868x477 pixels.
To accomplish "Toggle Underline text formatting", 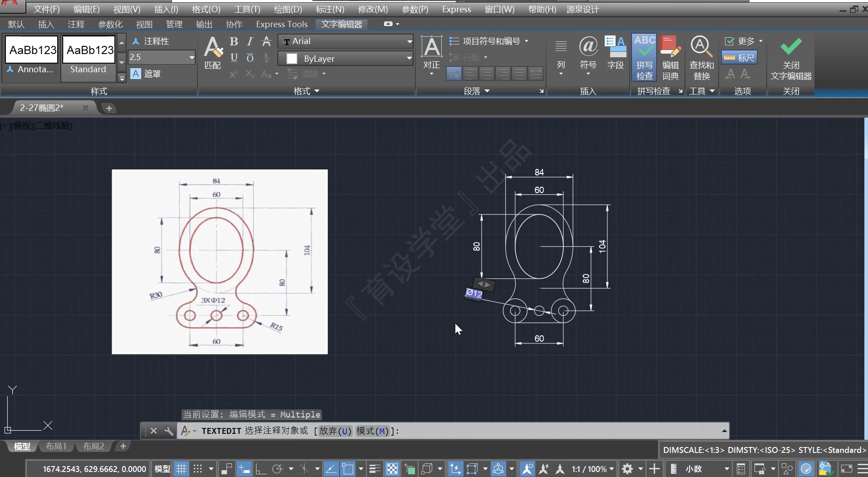I will [x=234, y=58].
